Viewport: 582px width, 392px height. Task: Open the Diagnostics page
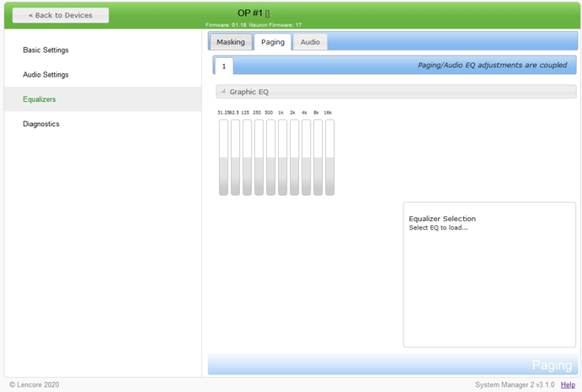tap(41, 124)
